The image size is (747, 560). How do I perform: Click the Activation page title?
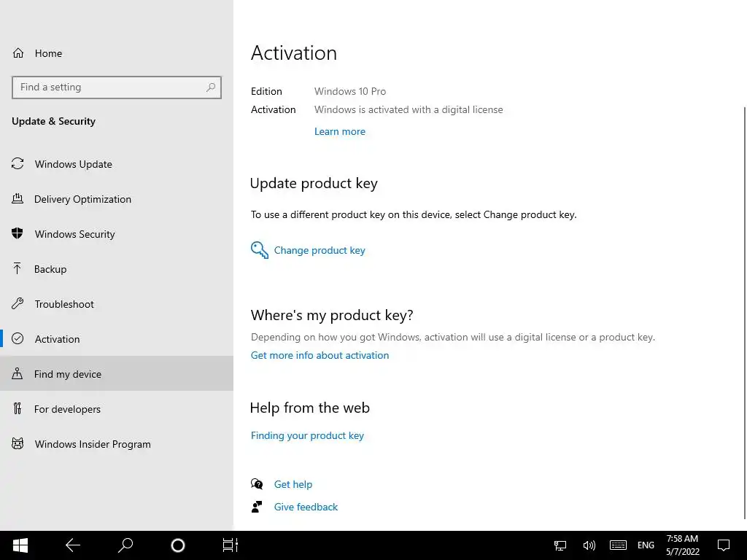coord(294,52)
